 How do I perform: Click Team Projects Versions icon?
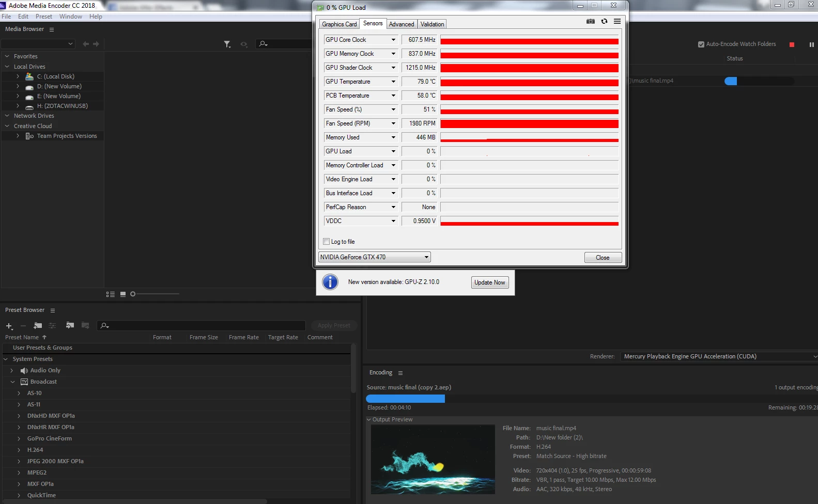29,136
